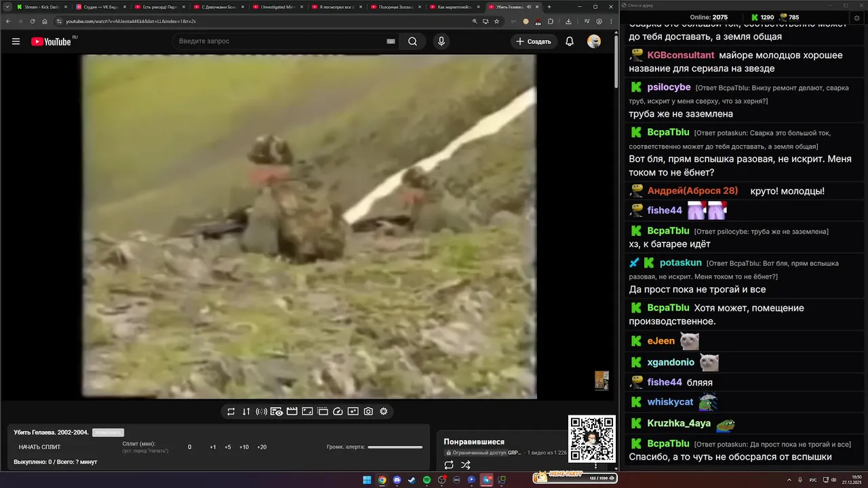Open psilocybe's username in chat
The width and height of the screenshot is (868, 488).
point(669,87)
